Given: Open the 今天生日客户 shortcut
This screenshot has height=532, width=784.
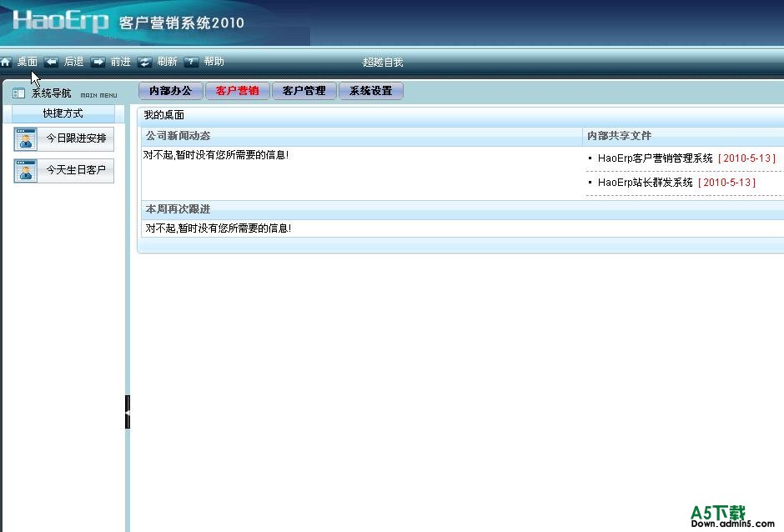Looking at the screenshot, I should 64,171.
